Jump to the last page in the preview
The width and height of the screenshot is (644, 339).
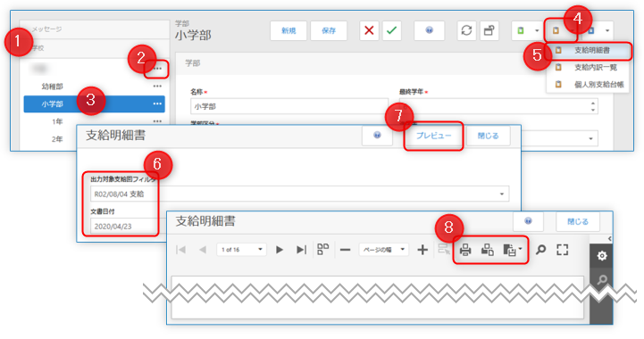tap(302, 250)
